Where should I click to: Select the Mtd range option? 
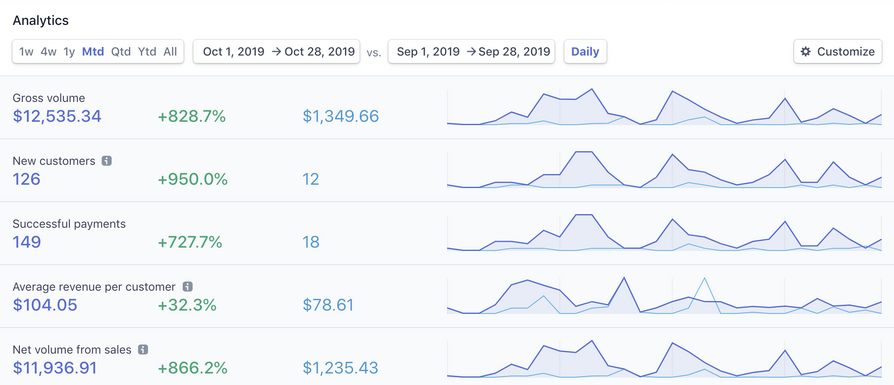pyautogui.click(x=93, y=52)
